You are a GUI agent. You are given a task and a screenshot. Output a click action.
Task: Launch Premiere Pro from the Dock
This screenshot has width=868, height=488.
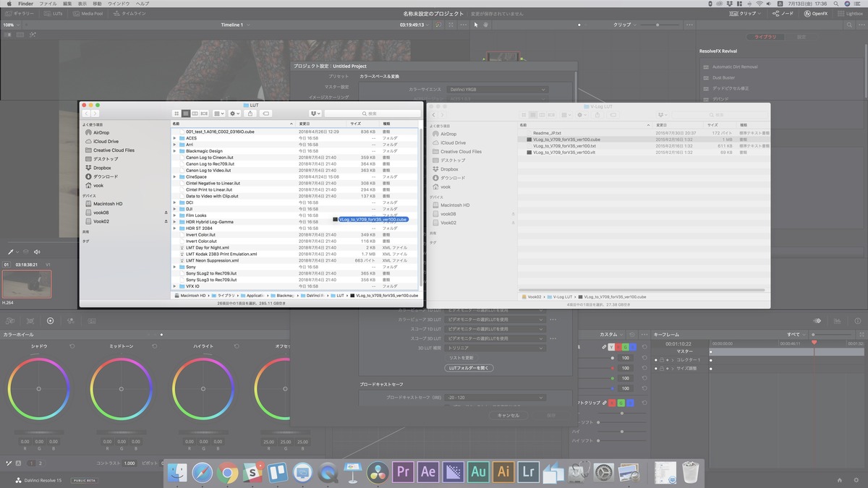click(x=403, y=472)
